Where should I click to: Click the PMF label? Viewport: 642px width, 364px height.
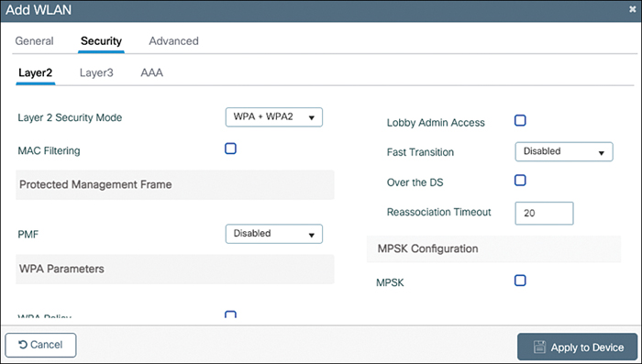[28, 235]
